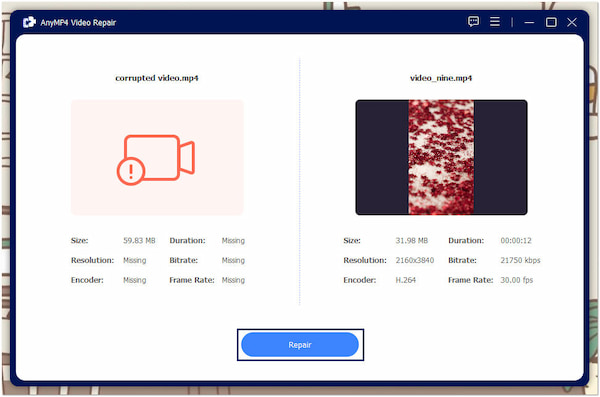Click the missing Duration value of corrupted video
Viewport: 600px width, 397px height.
233,240
